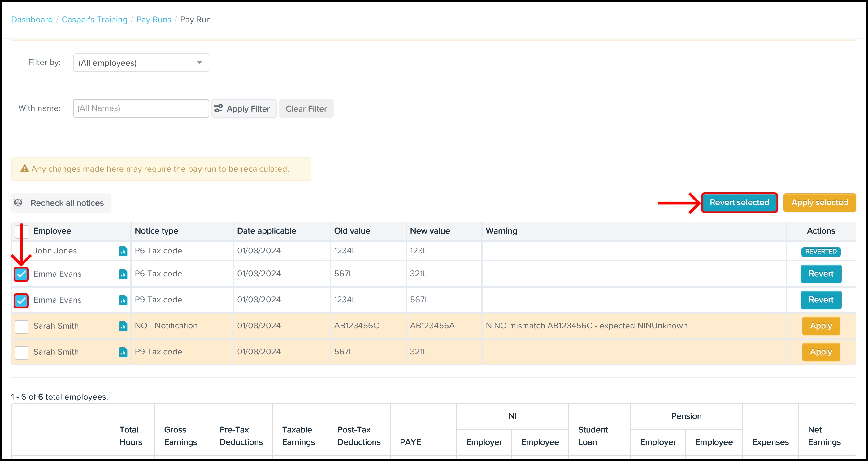This screenshot has width=868, height=461.
Task: Click Recheck all notices button
Action: (x=61, y=203)
